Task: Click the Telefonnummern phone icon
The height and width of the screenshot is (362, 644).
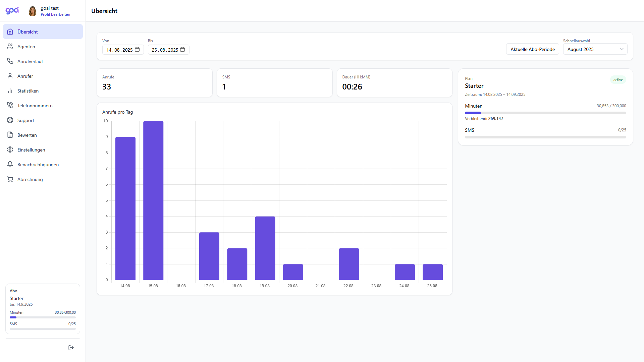Action: click(10, 105)
